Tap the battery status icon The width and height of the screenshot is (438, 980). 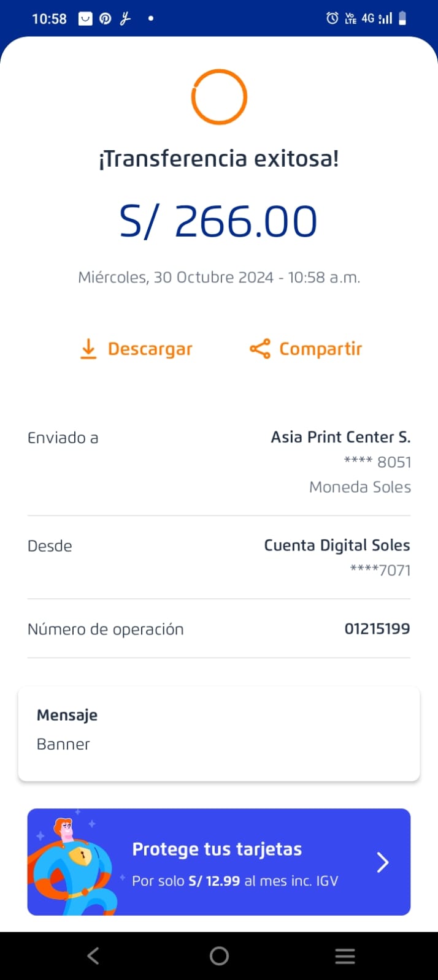(402, 18)
